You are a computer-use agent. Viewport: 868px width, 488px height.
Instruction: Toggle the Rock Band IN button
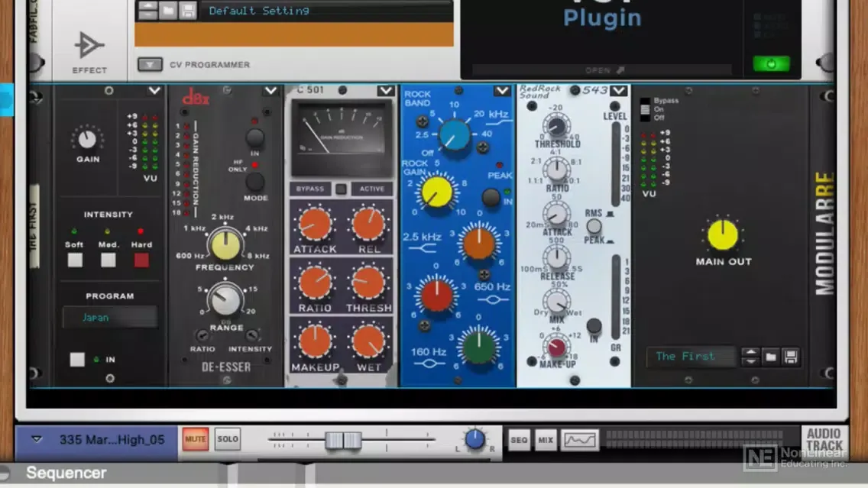click(x=491, y=198)
